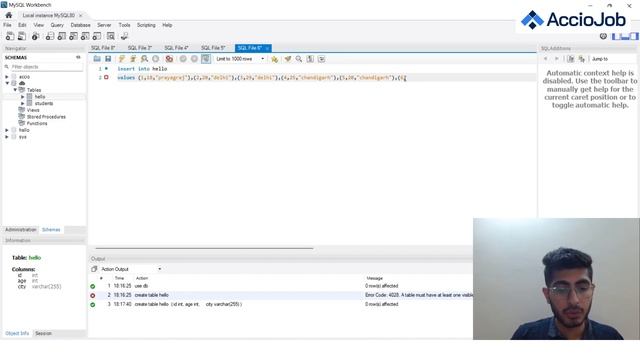Viewport: 640px width, 360px height.
Task: Save query as favorite snippet star
Action: [274, 59]
